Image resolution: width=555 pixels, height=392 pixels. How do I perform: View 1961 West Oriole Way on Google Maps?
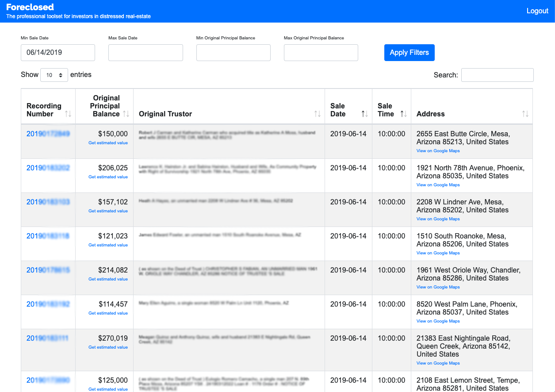[438, 287]
